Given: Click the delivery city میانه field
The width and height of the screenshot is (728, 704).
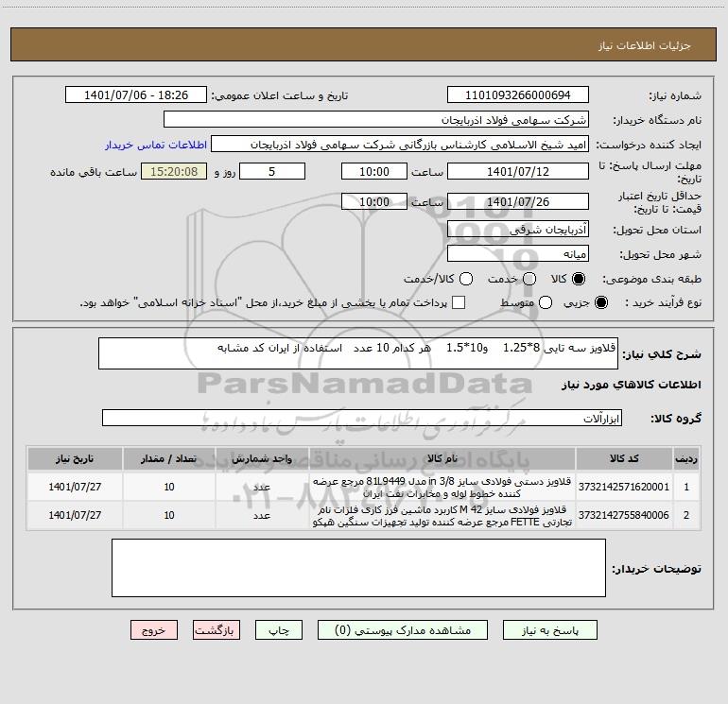Looking at the screenshot, I should [x=518, y=253].
